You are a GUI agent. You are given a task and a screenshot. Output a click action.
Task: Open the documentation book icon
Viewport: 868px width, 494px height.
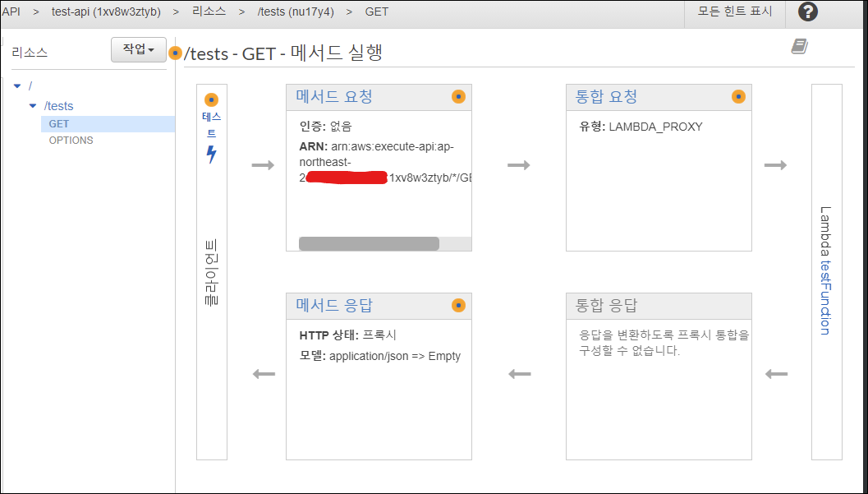click(799, 47)
